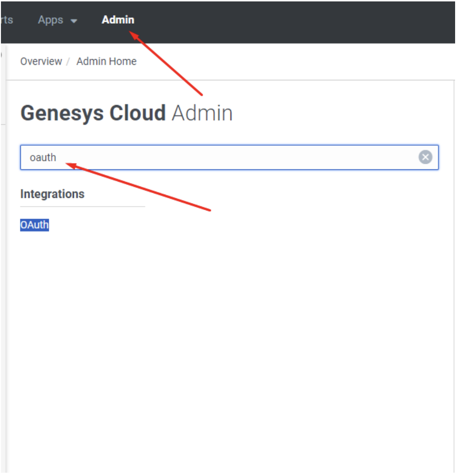Click the light 'Admin' word in heading

202,113
